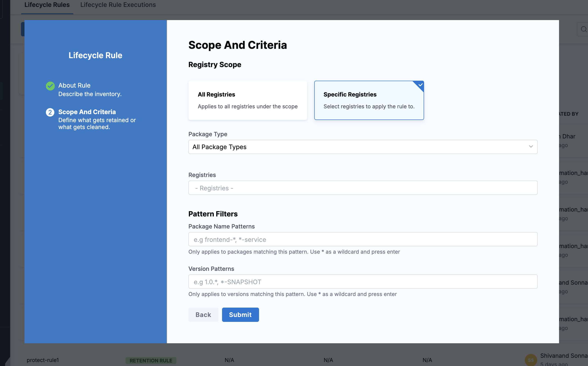Screen dimensions: 588x366
Task: Click the step 2 number icon
Action: [50, 112]
